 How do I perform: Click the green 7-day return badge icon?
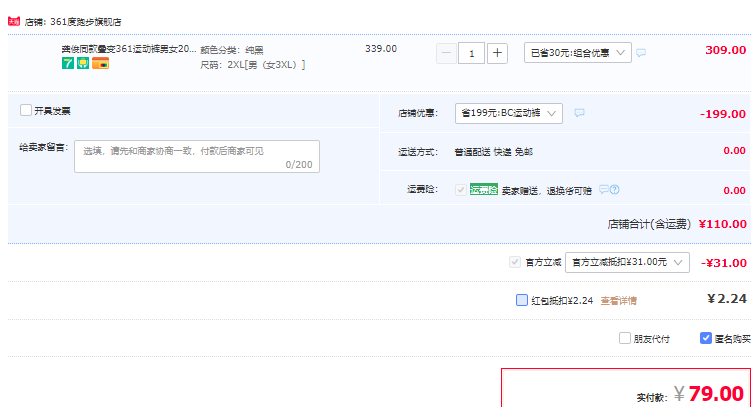68,63
